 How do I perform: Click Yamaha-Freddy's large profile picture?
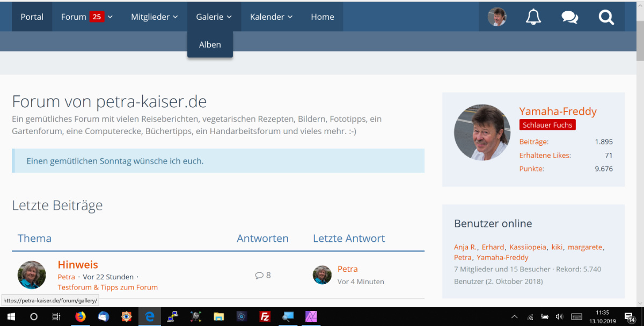point(481,132)
